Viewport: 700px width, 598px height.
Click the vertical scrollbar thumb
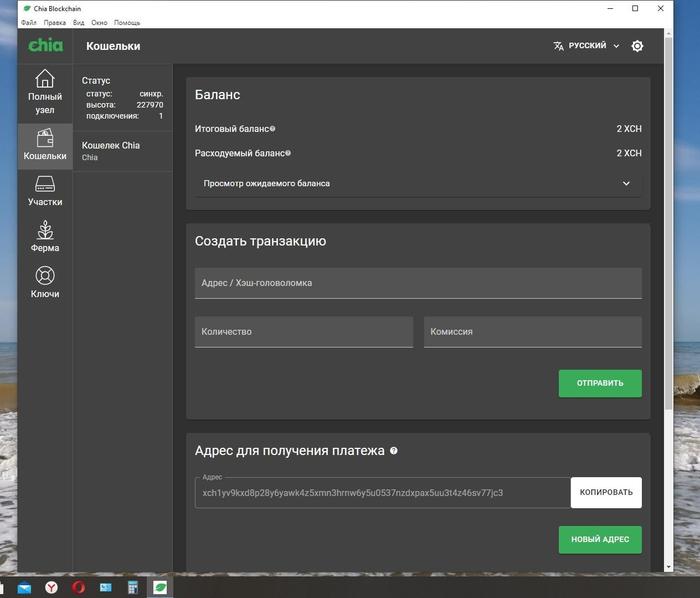[x=668, y=224]
